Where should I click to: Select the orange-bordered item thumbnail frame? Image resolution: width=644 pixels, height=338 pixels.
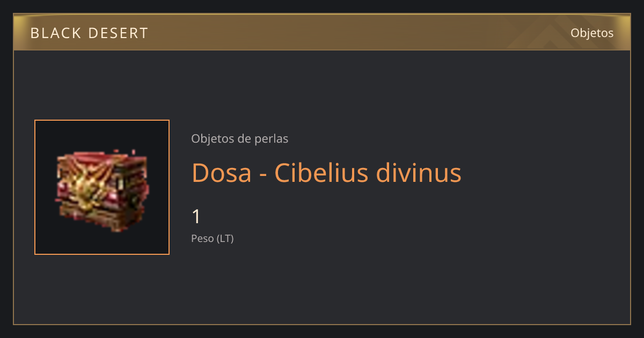tap(102, 187)
